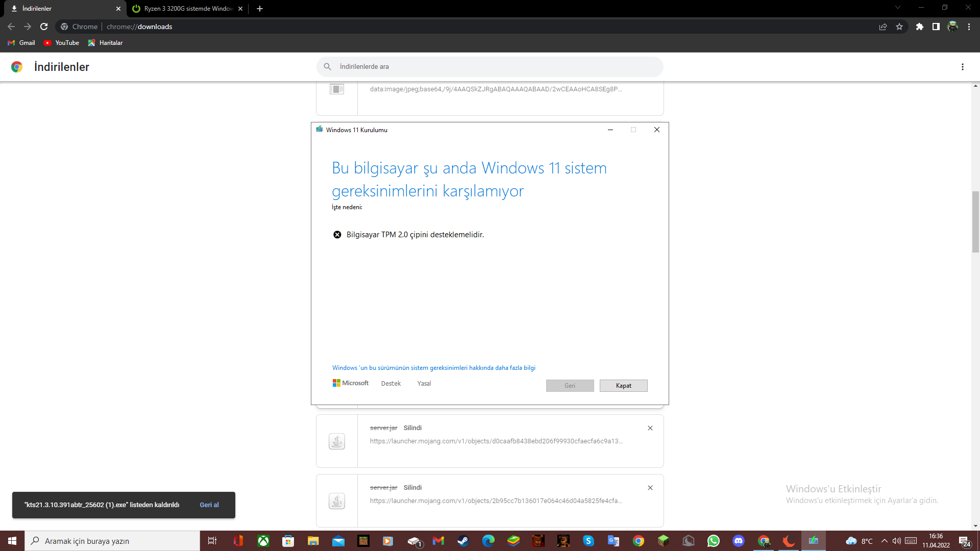
Task: Open WhatsApp from the taskbar
Action: (x=714, y=541)
